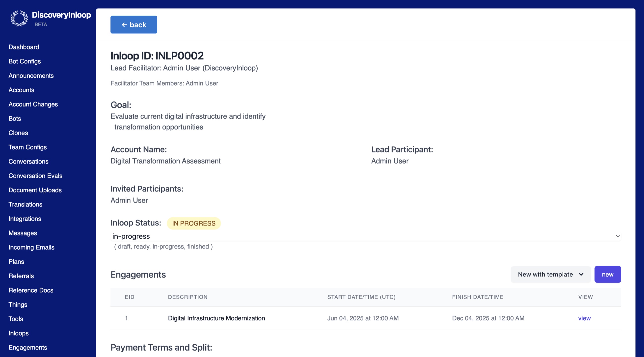Click the VIEW column header
The image size is (644, 357).
click(586, 297)
